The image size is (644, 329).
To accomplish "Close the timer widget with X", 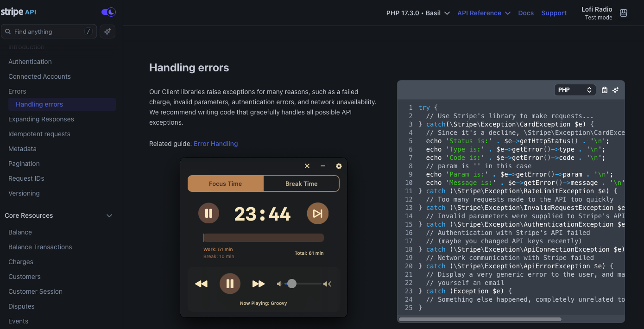I will [x=307, y=166].
